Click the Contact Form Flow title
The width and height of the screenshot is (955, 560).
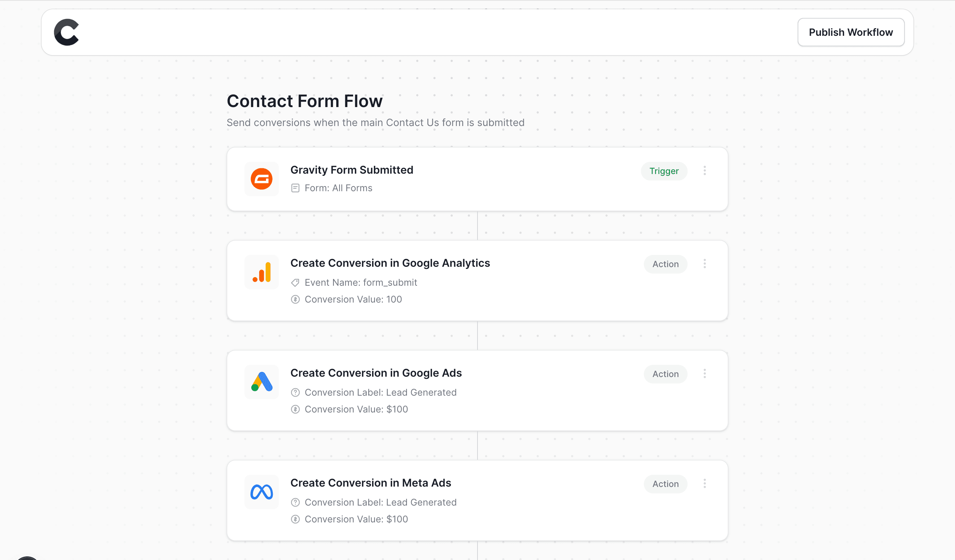(x=304, y=101)
